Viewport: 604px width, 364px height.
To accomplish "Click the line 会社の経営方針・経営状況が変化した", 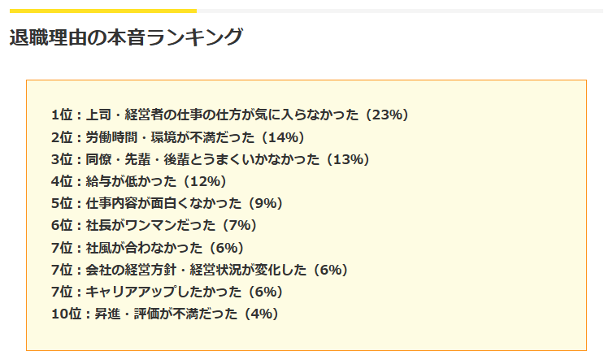I will pyautogui.click(x=200, y=270).
